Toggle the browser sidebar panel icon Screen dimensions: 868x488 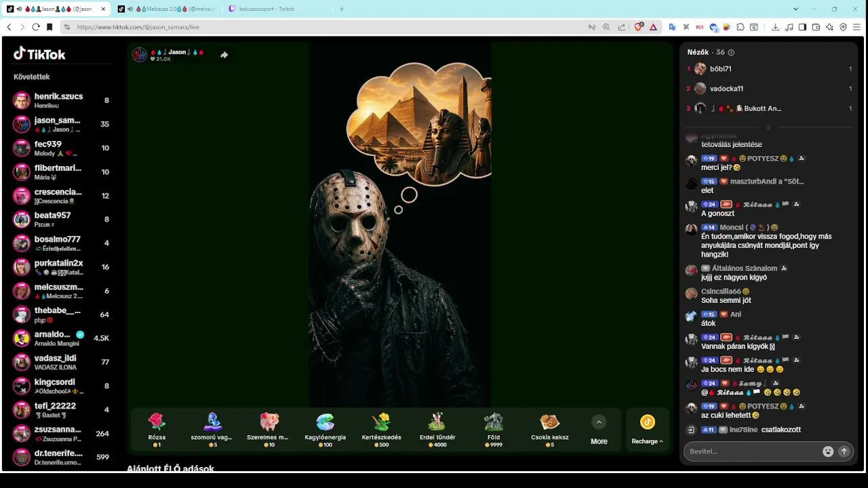tap(802, 27)
